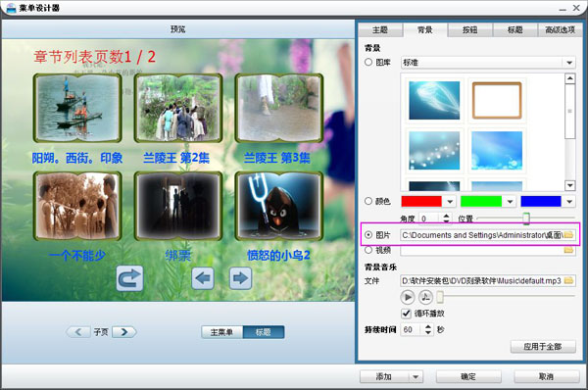The height and width of the screenshot is (390, 588).
Task: Open the folder icon for the background music file
Action: point(568,280)
